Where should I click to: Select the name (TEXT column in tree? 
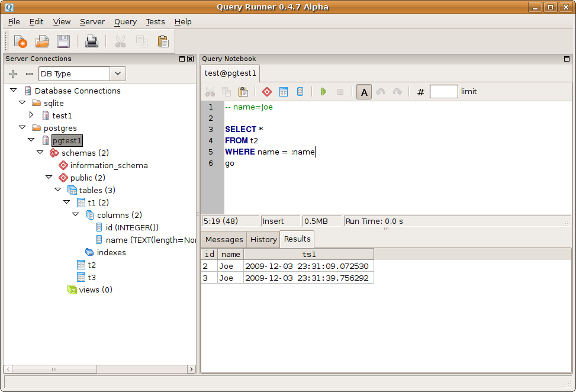[150, 240]
